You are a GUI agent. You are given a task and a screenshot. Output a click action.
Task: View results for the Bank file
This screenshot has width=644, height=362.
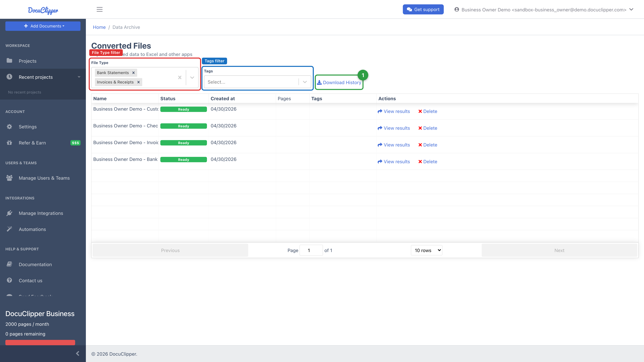[x=394, y=161]
